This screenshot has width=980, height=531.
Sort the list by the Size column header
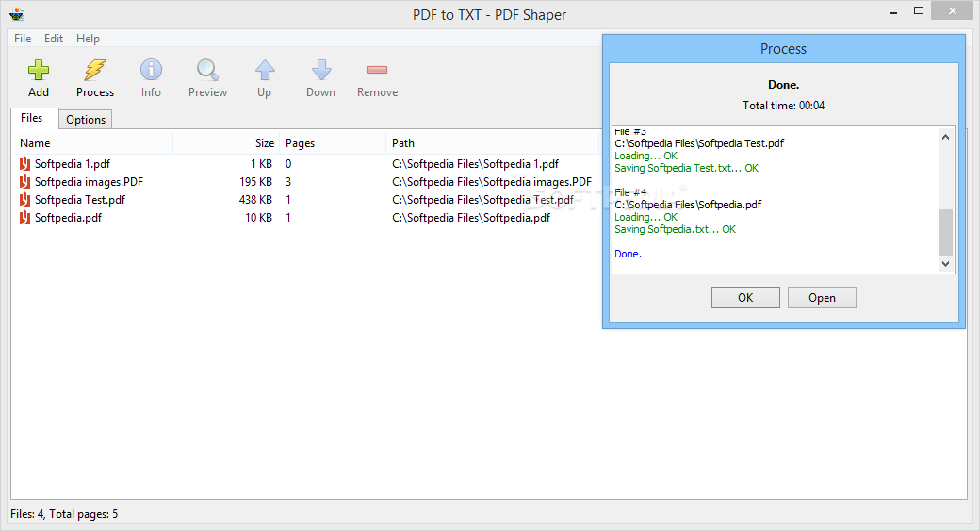tap(226, 143)
